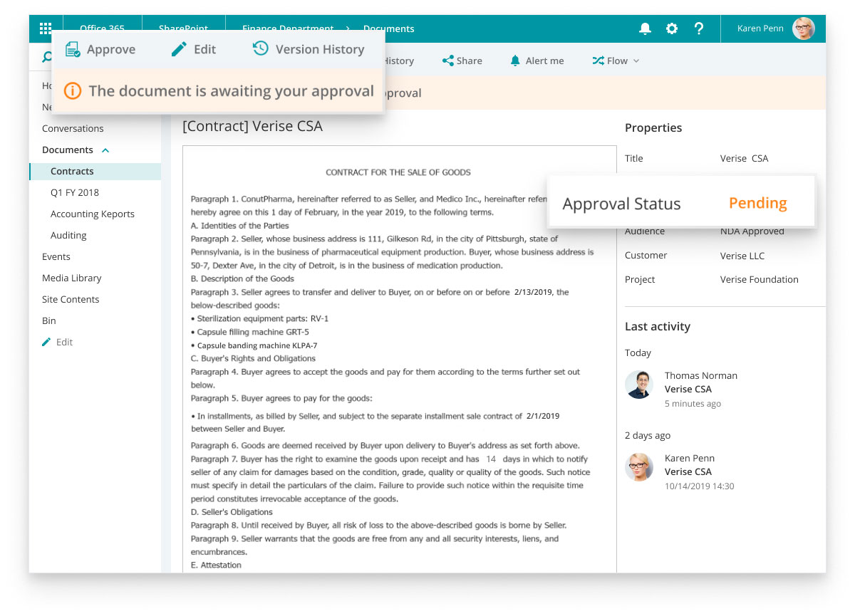
Task: Collapse the Documents section chevron
Action: (x=105, y=150)
